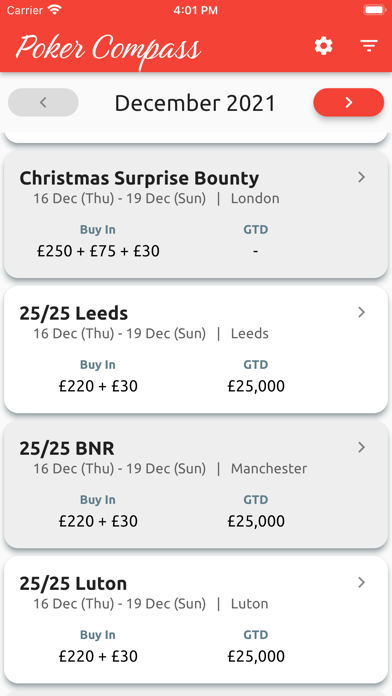Open the 25/25 Luton tournament title
The width and height of the screenshot is (392, 696).
click(x=73, y=583)
